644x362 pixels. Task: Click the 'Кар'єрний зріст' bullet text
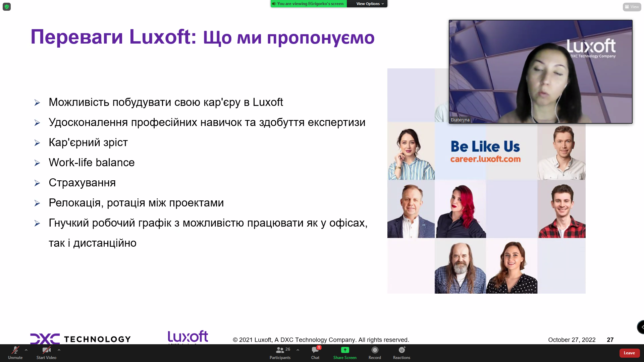[x=88, y=142]
